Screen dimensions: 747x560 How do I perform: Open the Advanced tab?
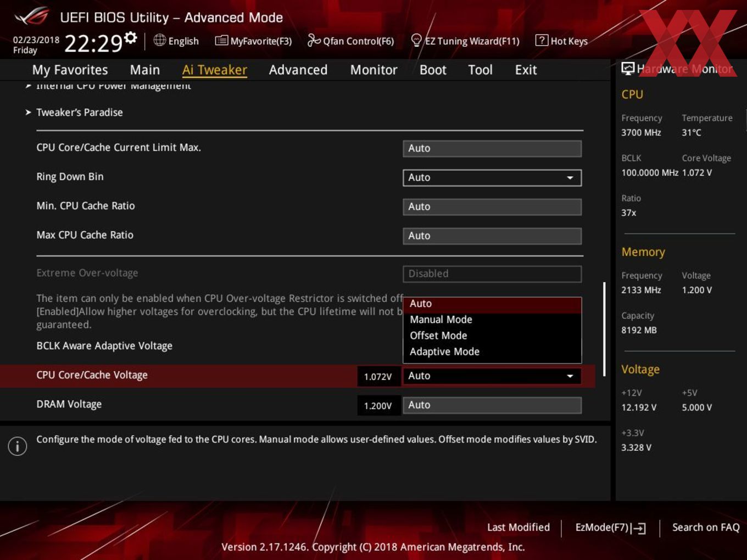[x=298, y=70]
